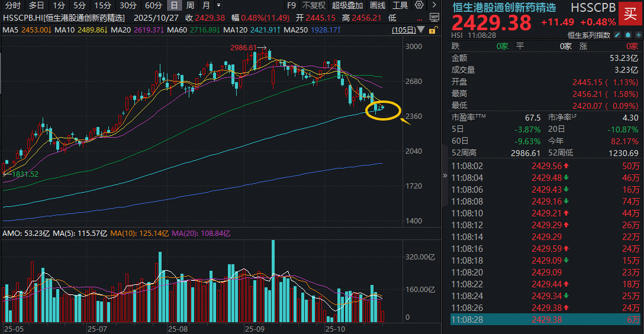Viewport: 644px width, 334px height.
Task: Toggle the yellow lock icon
Action: click(433, 30)
